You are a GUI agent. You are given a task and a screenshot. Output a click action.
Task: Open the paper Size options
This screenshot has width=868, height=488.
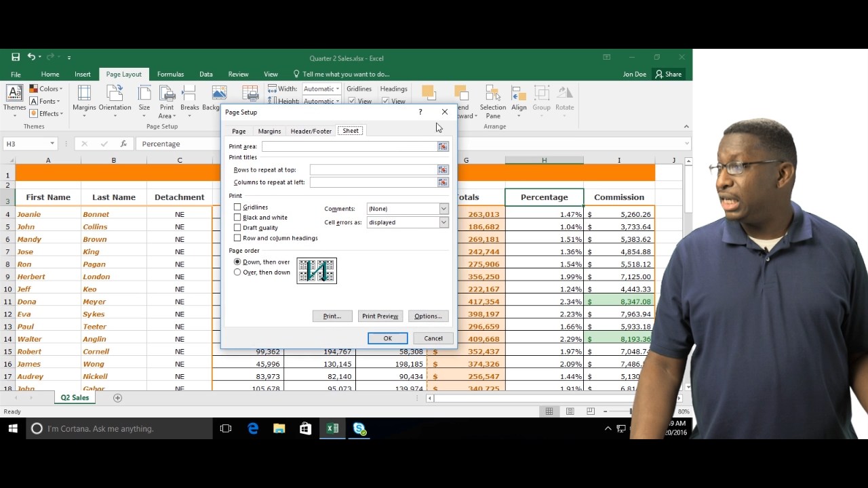[x=144, y=99]
